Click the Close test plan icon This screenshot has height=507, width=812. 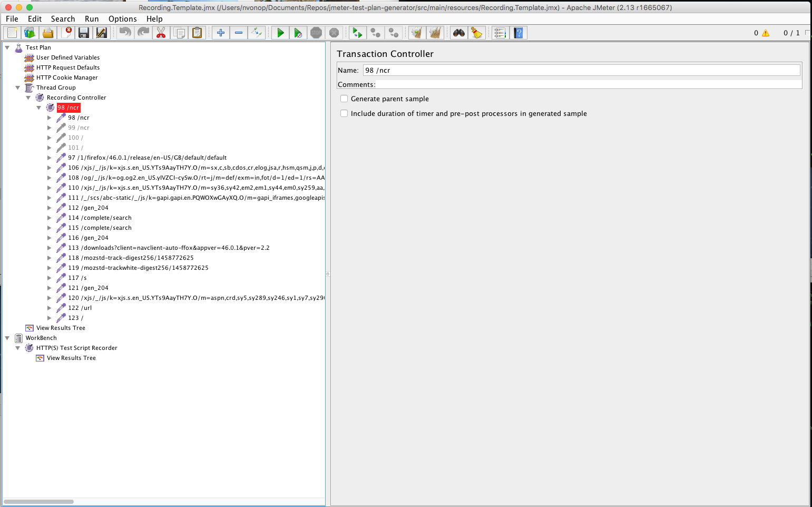pos(66,33)
